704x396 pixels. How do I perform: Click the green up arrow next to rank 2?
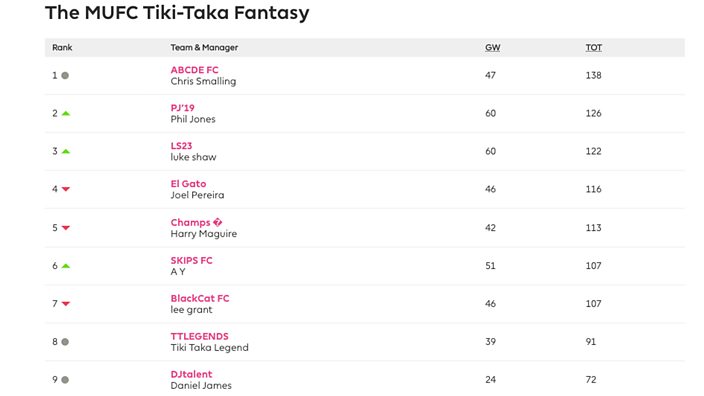66,114
